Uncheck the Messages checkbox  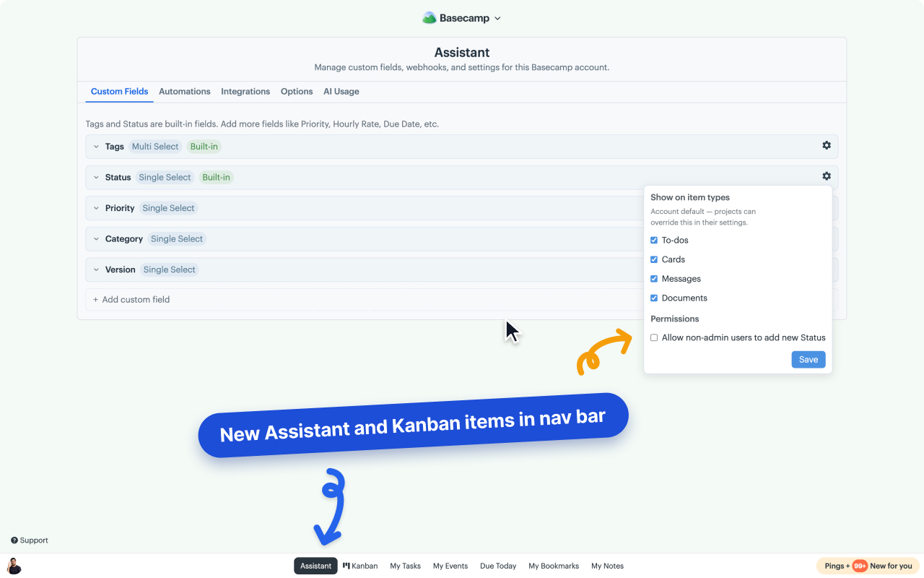click(x=654, y=279)
